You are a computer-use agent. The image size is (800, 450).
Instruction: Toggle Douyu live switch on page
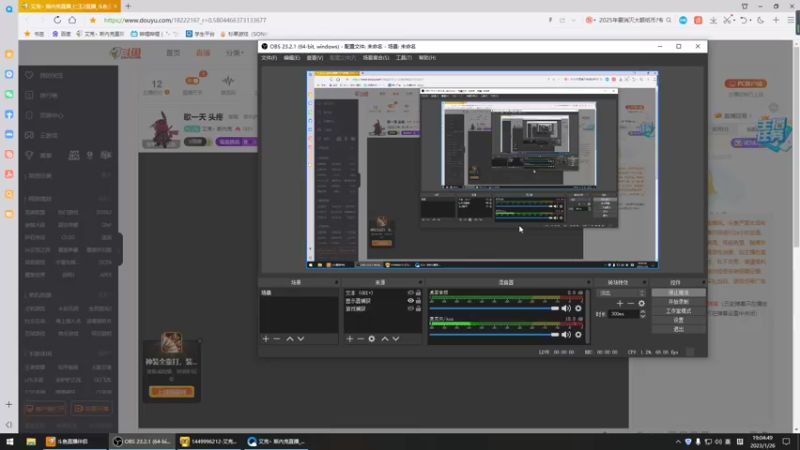(x=192, y=81)
